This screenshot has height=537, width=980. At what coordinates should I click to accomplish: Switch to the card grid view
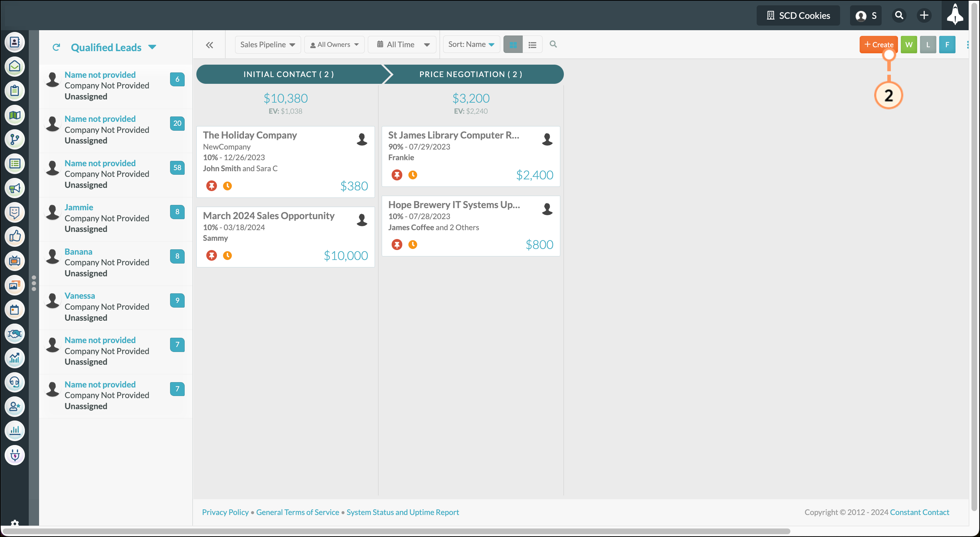click(513, 44)
